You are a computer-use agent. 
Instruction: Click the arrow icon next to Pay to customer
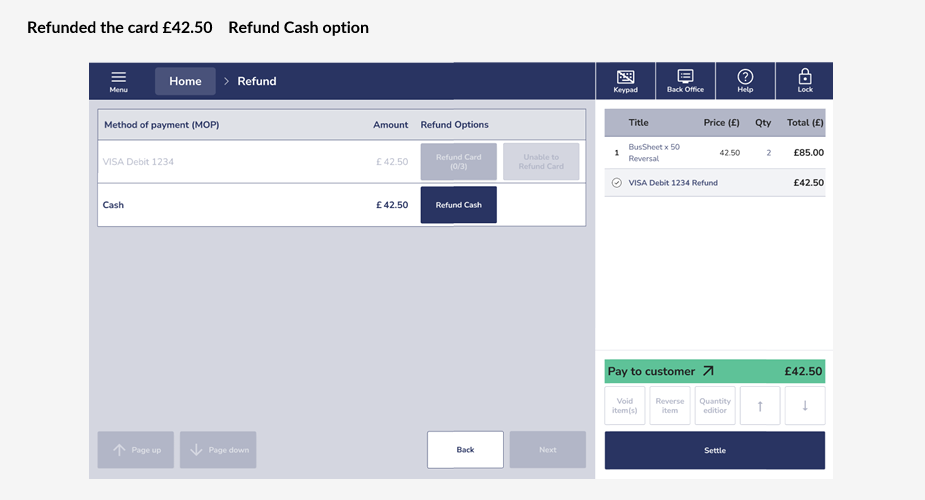point(708,371)
